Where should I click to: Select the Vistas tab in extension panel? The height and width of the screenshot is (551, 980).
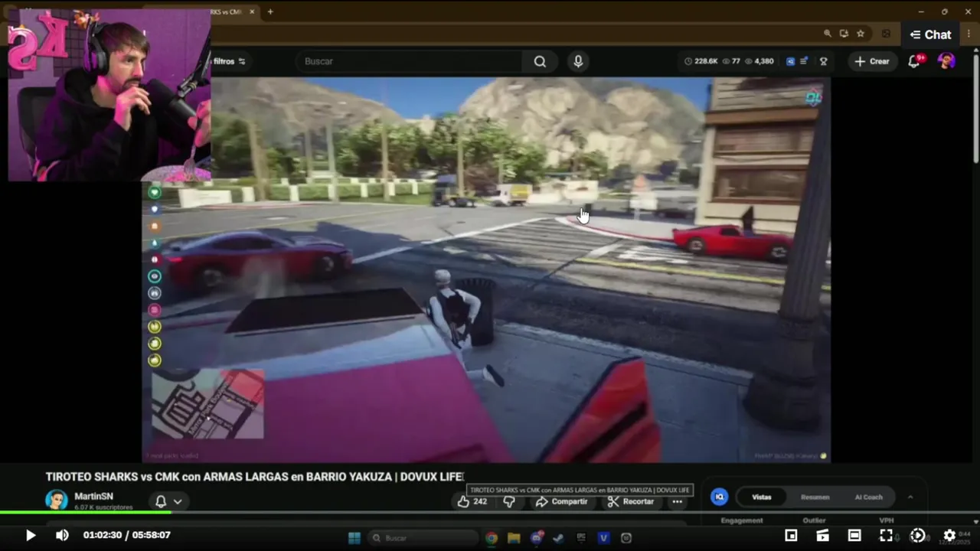[762, 497]
